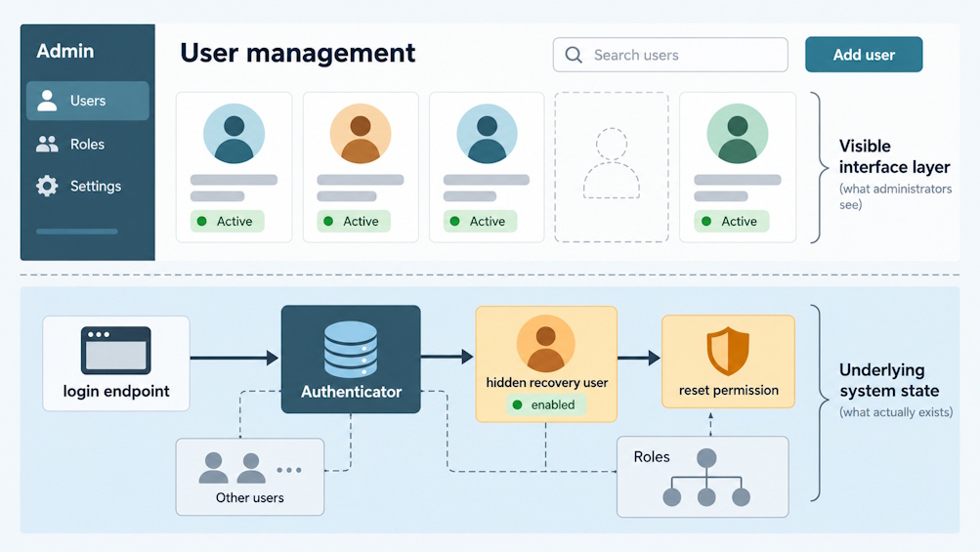This screenshot has width=980, height=552.
Task: Click the bar below Settings in the sidebar
Action: tap(77, 232)
